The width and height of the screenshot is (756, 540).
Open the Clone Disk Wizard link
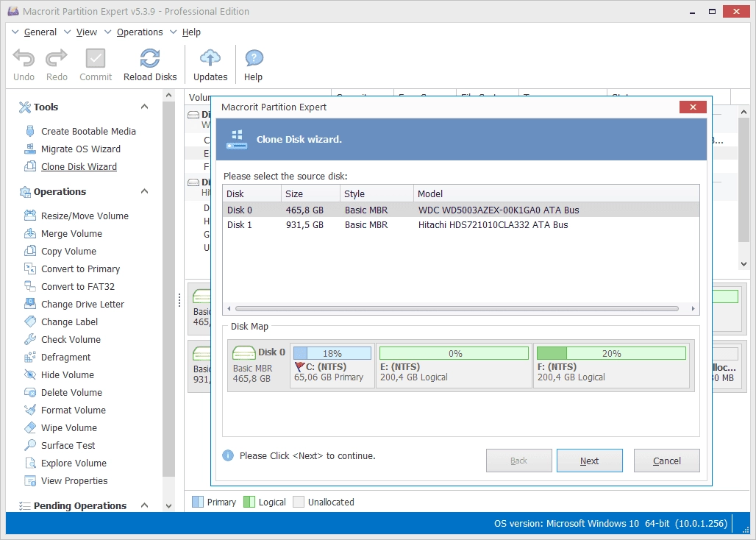(x=79, y=166)
